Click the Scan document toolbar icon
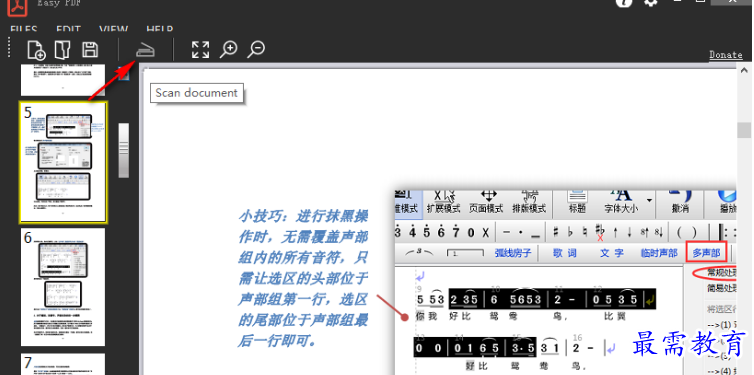Image resolution: width=754 pixels, height=375 pixels. pos(145,50)
